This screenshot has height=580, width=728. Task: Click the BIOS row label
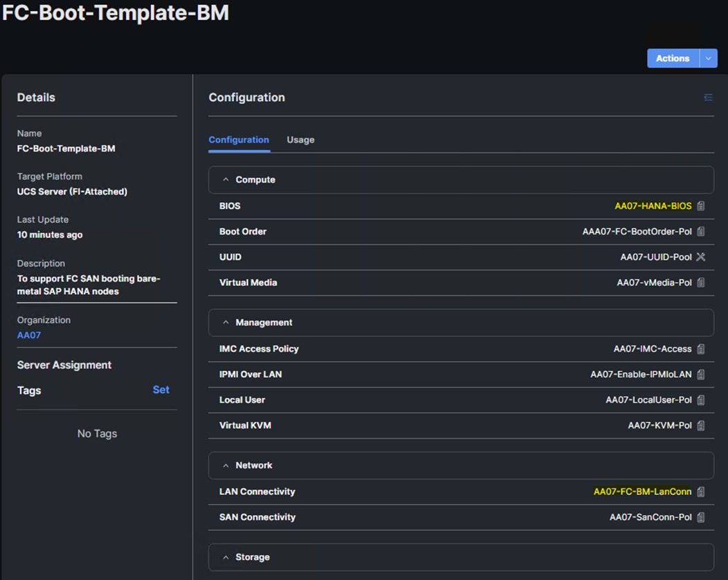[230, 206]
